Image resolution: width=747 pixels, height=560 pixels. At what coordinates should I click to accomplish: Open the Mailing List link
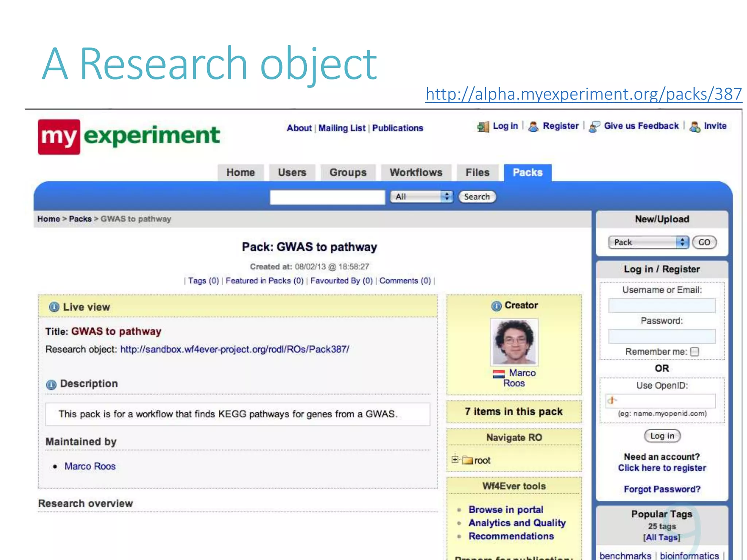pyautogui.click(x=342, y=128)
